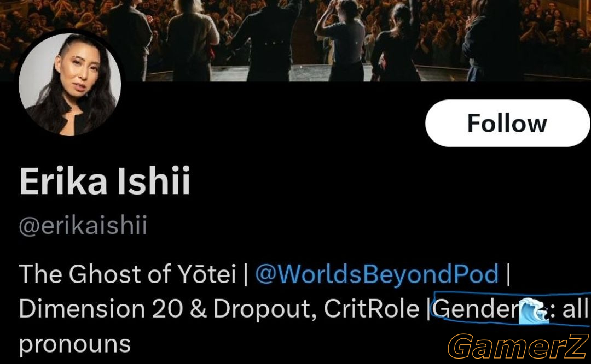Click the word pronouns in the bio

click(x=74, y=345)
